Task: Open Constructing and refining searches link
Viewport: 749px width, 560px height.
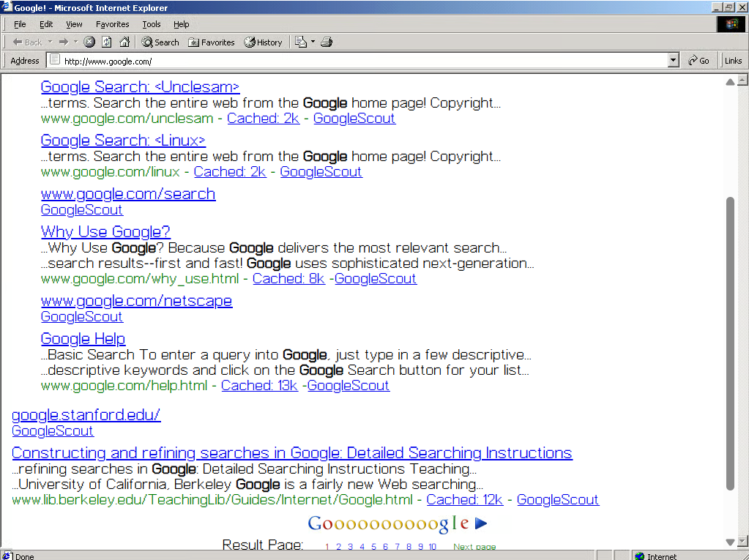Action: point(292,453)
